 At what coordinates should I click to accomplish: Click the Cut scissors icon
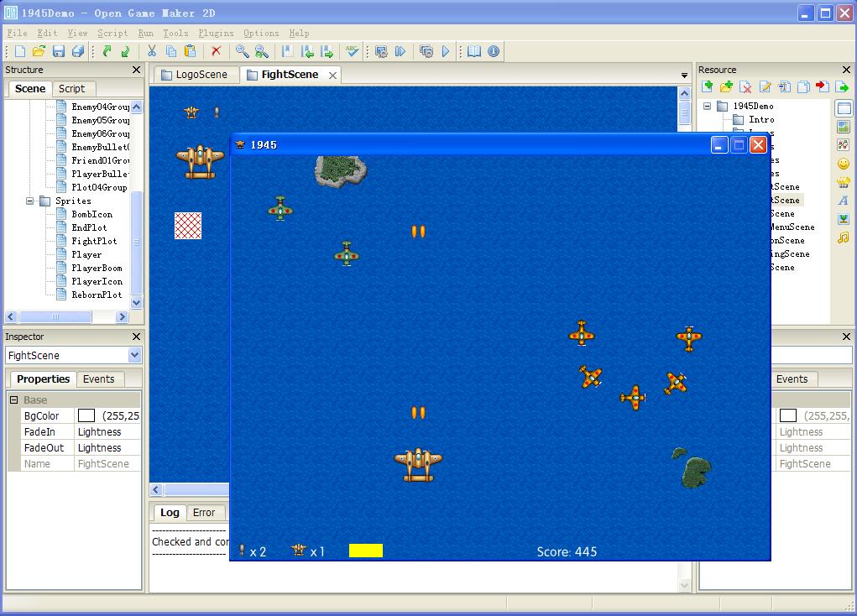coord(151,51)
